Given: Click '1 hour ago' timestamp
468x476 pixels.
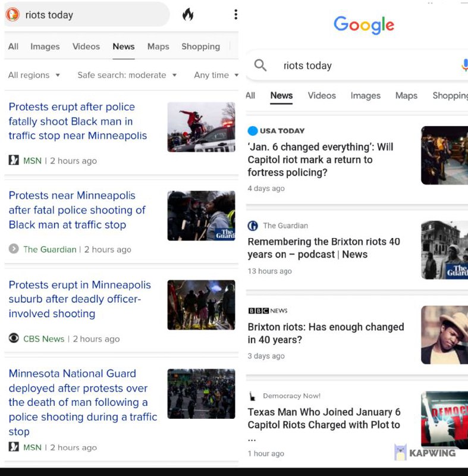Looking at the screenshot, I should click(266, 453).
